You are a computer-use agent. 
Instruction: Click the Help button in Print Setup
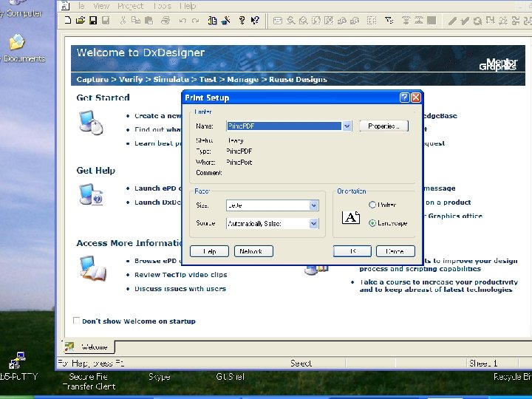coord(209,251)
